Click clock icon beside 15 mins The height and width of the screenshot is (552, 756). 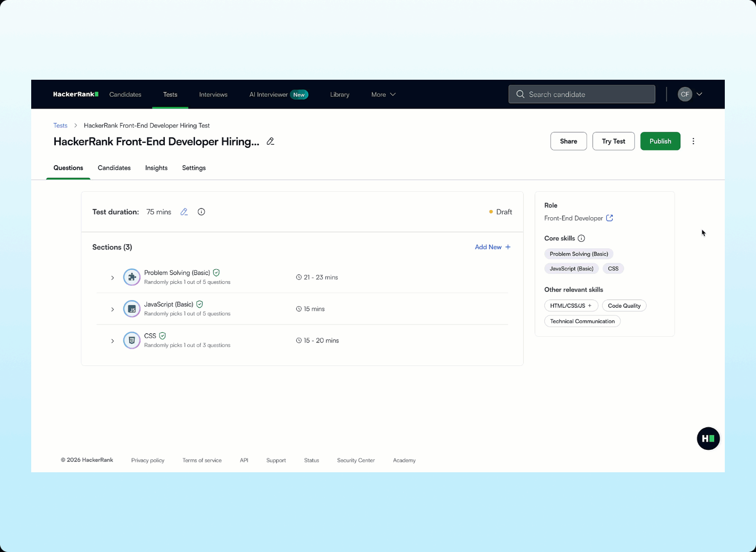pos(299,309)
